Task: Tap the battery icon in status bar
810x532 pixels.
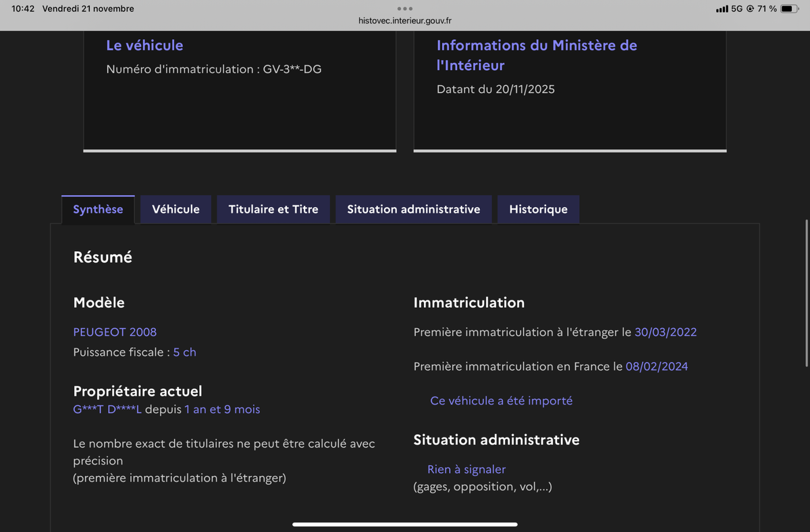Action: [790, 9]
